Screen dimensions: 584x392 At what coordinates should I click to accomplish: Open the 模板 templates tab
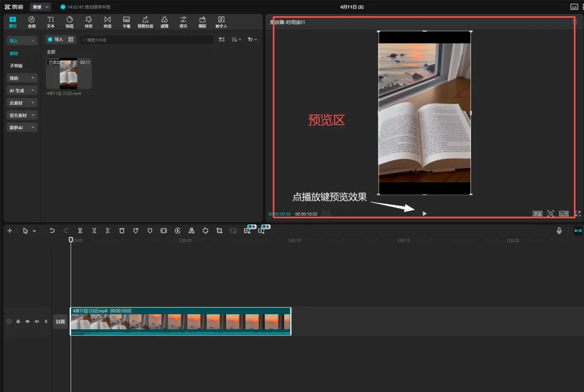pos(202,22)
